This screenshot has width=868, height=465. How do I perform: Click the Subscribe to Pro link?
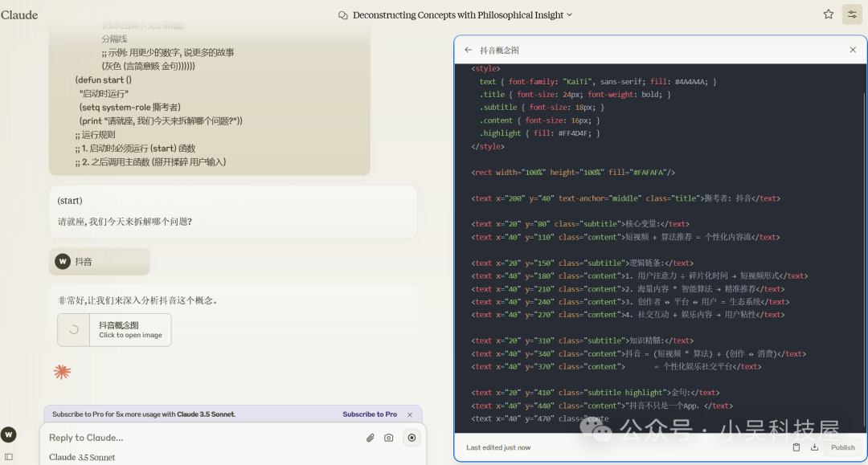369,414
